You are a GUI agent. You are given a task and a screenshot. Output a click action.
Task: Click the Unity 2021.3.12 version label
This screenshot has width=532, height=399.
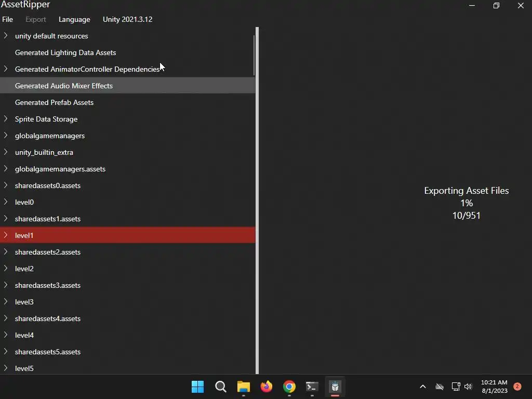coord(128,19)
